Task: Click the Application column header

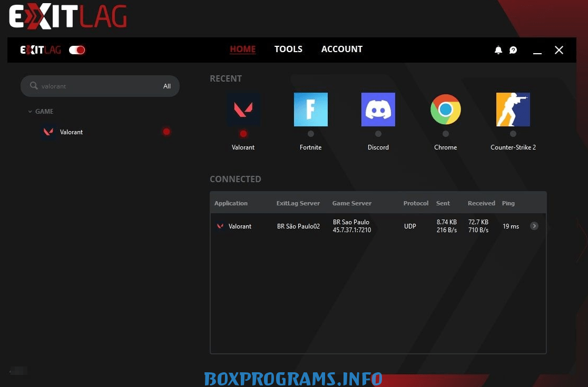Action: pyautogui.click(x=231, y=203)
